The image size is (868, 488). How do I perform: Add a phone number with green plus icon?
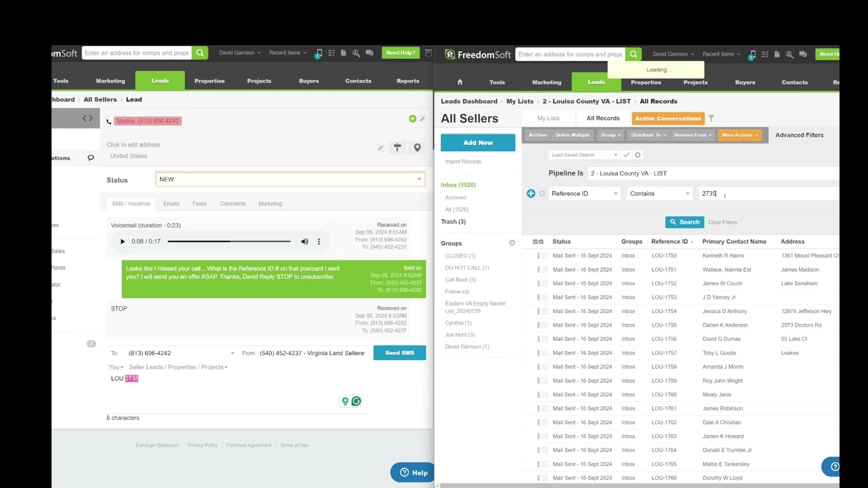(x=412, y=119)
